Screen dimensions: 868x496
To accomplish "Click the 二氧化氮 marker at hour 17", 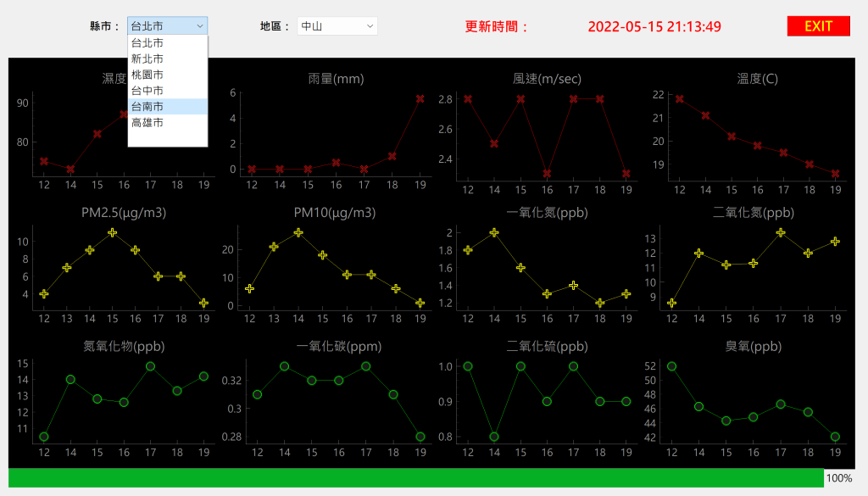I will (780, 232).
